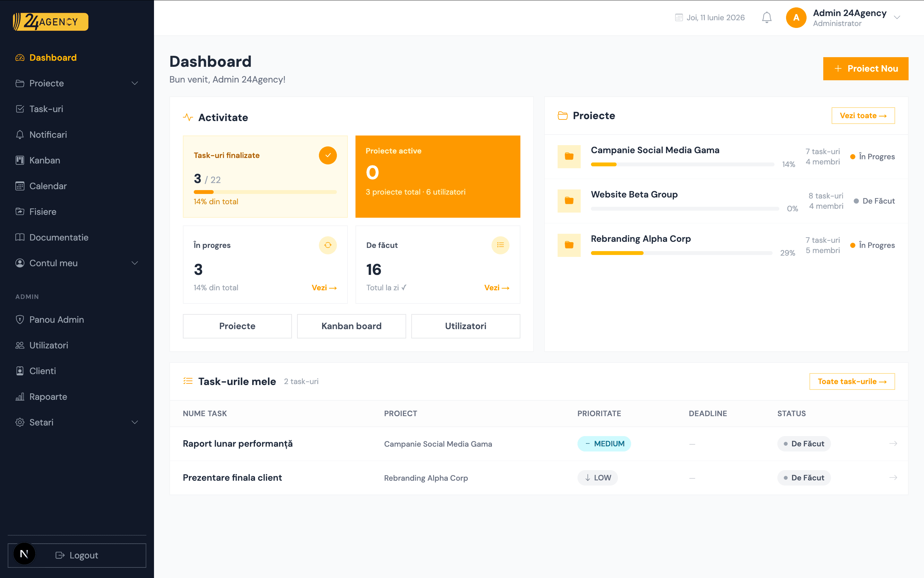
Task: Click the Proiecte quick button under Activitate
Action: click(x=237, y=326)
